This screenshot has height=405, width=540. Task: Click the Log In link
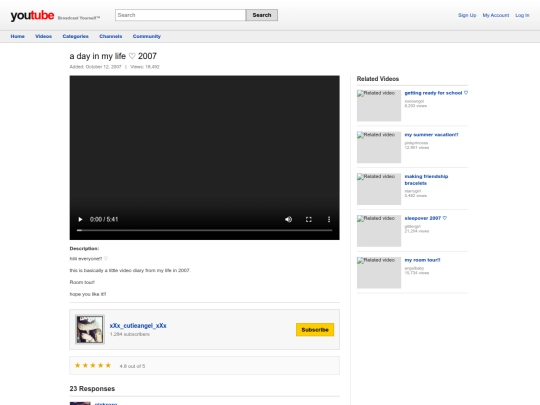pyautogui.click(x=522, y=15)
